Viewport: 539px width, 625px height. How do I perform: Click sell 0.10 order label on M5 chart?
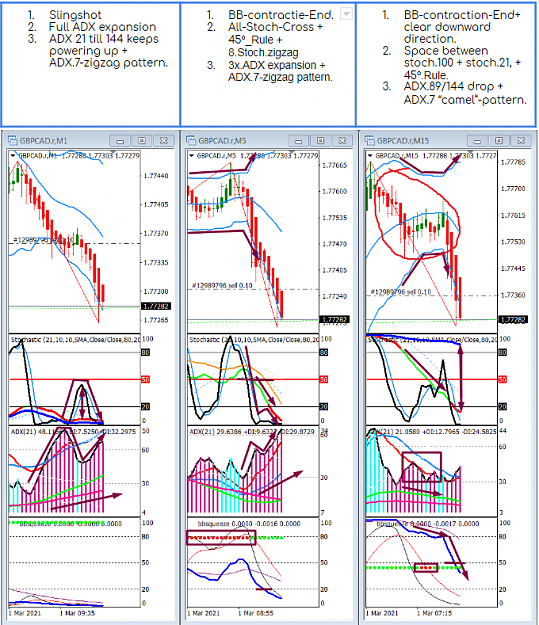(222, 285)
